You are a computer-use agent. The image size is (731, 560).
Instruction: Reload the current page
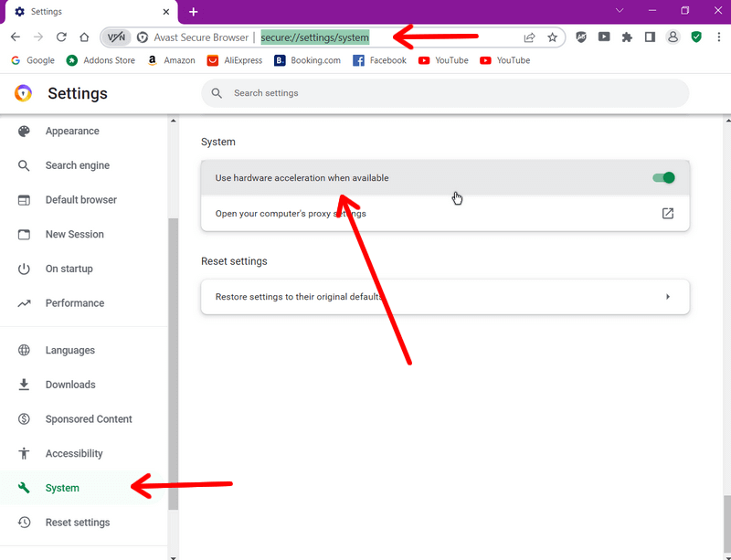(x=61, y=37)
